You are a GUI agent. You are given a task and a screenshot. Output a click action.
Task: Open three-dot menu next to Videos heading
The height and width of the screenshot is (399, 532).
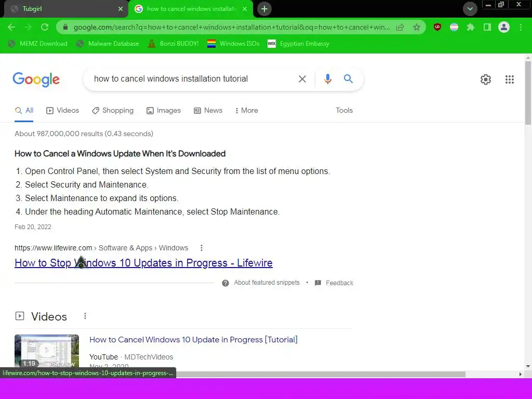85,316
